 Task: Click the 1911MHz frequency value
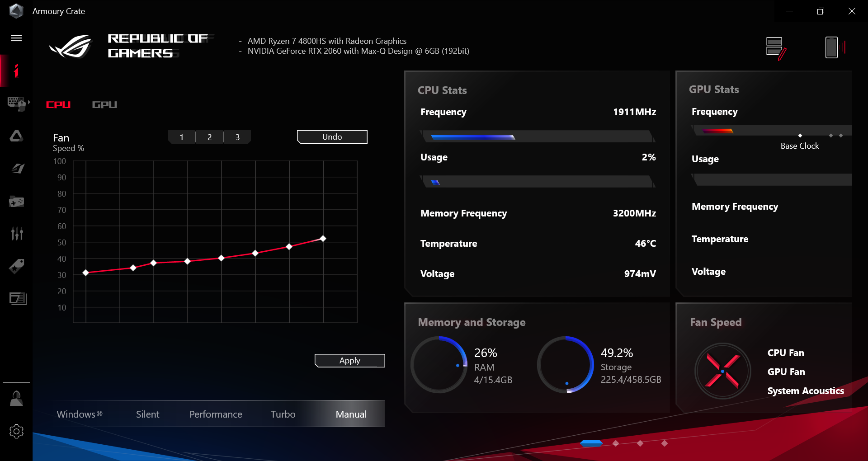634,112
